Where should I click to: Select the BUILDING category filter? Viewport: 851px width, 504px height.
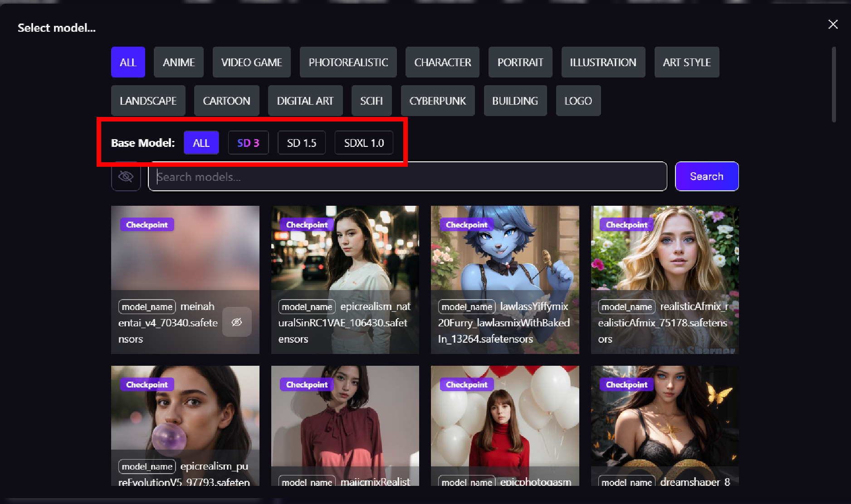515,101
